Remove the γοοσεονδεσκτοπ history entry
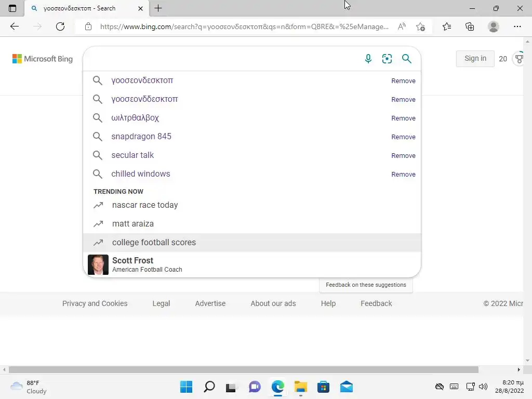The width and height of the screenshot is (532, 399). pyautogui.click(x=403, y=81)
